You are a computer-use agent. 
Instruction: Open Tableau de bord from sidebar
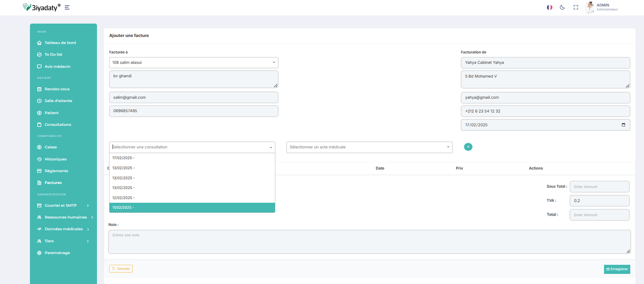point(60,43)
